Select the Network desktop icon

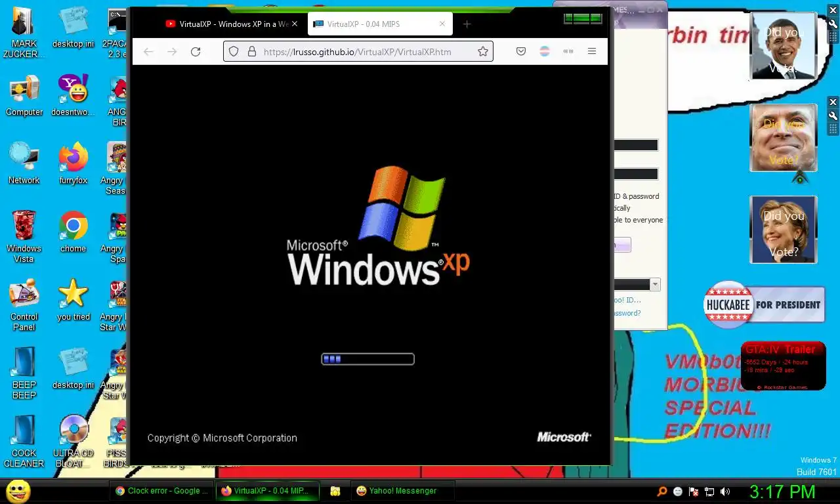tap(24, 163)
